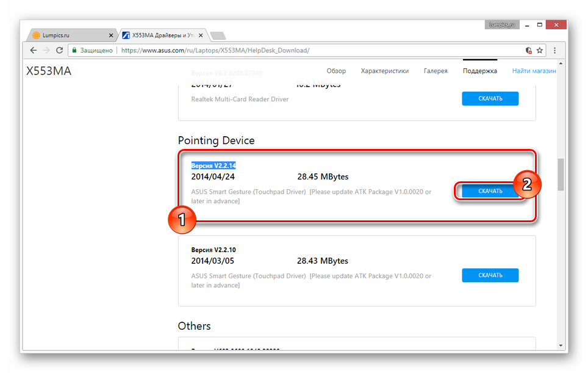Viewport: 588px width, 373px height.
Task: Go back using the browser back arrow
Action: point(34,50)
